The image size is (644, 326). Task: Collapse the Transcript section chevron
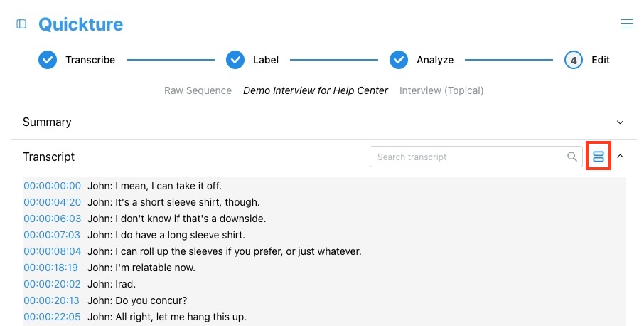[x=620, y=156]
